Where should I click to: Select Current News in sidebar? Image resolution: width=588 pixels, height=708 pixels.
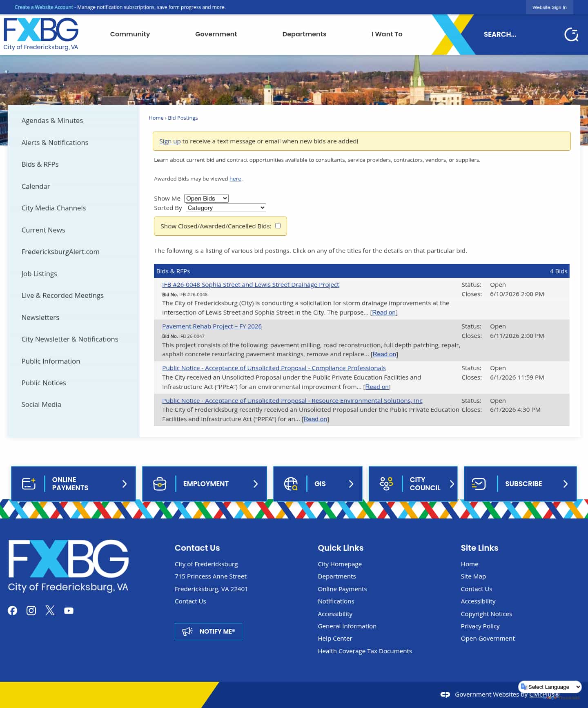coord(43,230)
